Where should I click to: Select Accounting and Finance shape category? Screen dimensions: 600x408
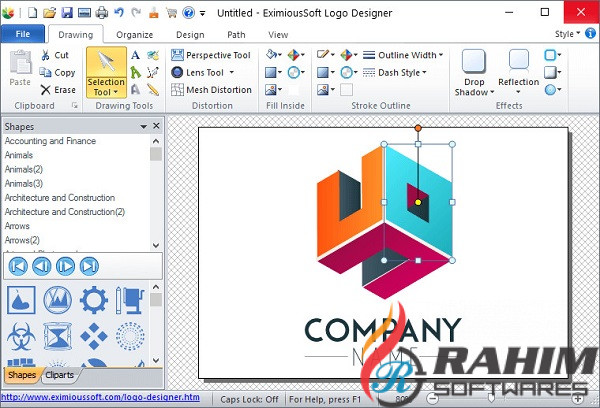[x=50, y=141]
